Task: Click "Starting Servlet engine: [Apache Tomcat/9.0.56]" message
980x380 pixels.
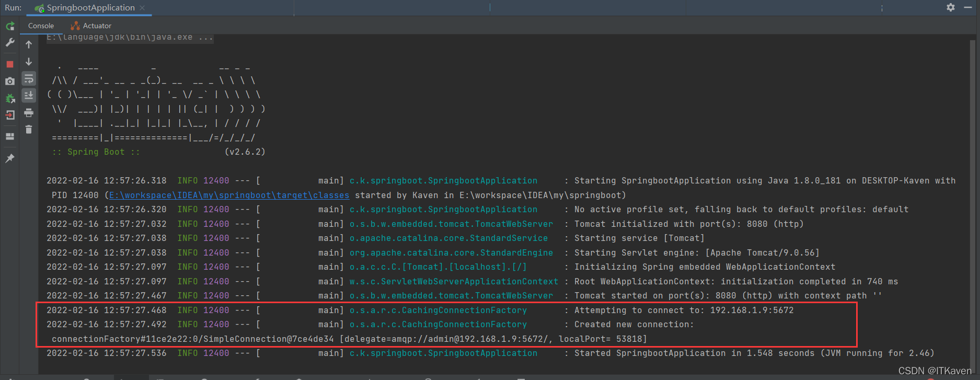Action: pyautogui.click(x=697, y=253)
